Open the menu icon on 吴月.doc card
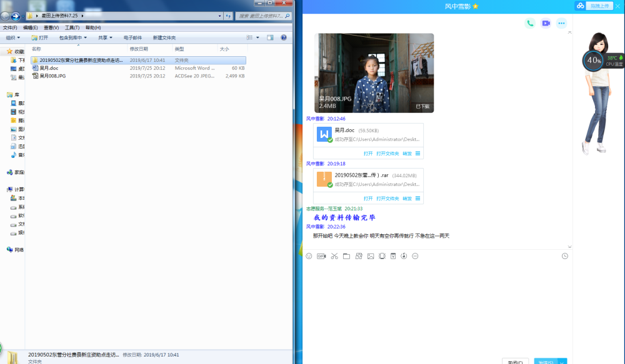Viewport: 625px width, 364px height. (417, 154)
